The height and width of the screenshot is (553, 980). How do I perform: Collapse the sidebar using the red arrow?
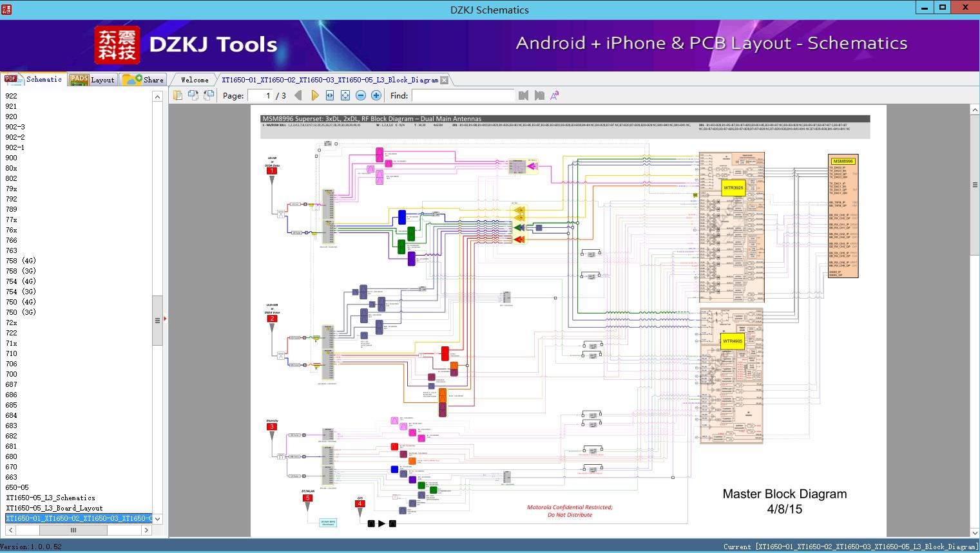coord(165,319)
